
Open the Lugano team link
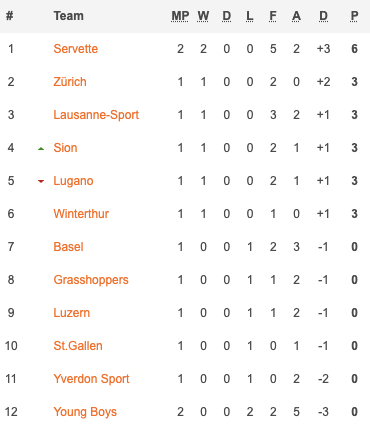tap(73, 181)
